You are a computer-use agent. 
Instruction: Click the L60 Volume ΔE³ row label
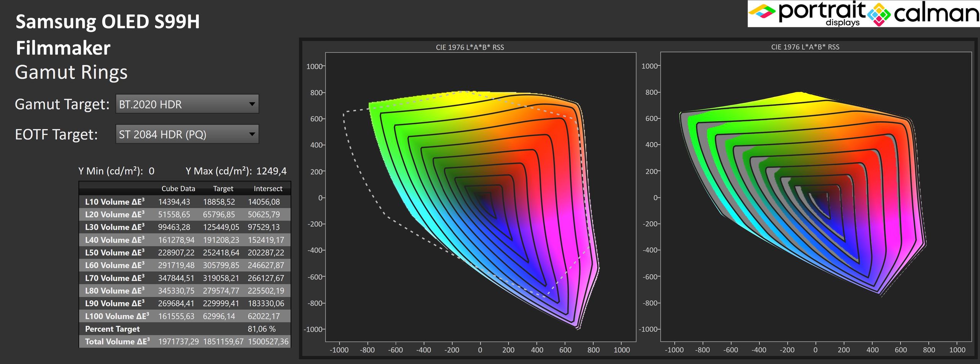pyautogui.click(x=115, y=265)
